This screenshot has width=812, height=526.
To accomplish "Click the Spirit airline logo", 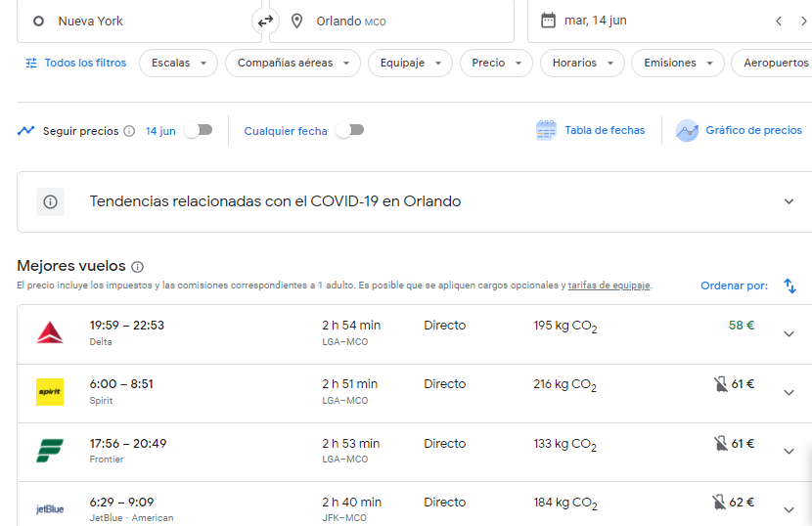I will pyautogui.click(x=50, y=392).
